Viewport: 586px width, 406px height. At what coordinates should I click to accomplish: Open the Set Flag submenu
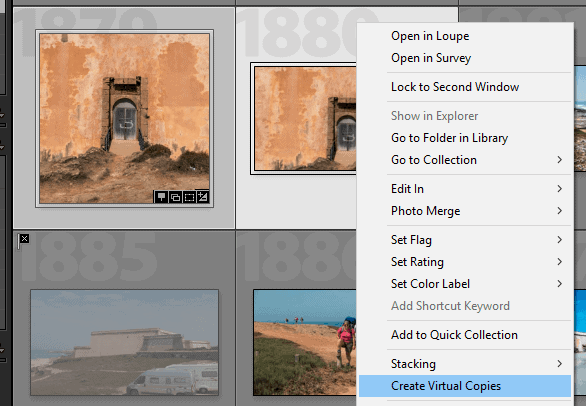coord(465,240)
